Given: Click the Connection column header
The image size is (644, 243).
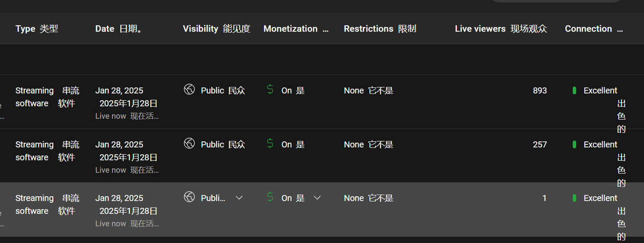Looking at the screenshot, I should [x=594, y=29].
